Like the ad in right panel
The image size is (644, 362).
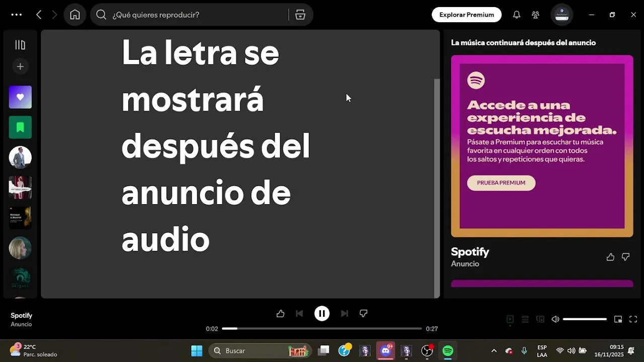(610, 257)
